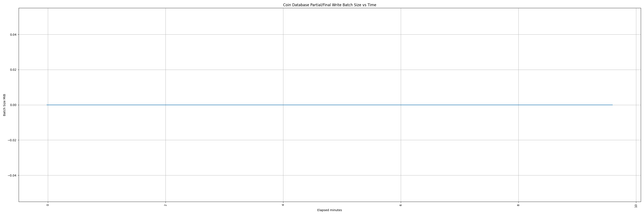Select the x-axis tick label 6
This screenshot has width=644, height=215.
401,205
